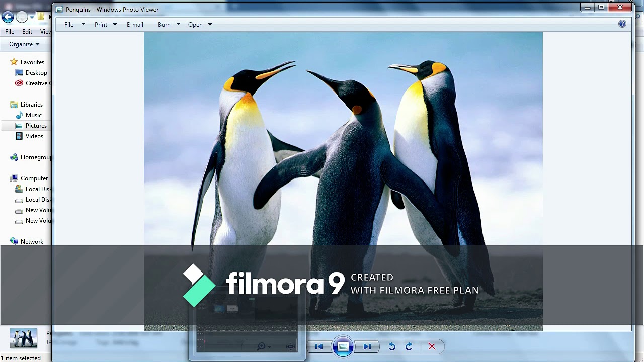Go to the previous photo
Viewport: 644px width, 362px height.
point(318,346)
